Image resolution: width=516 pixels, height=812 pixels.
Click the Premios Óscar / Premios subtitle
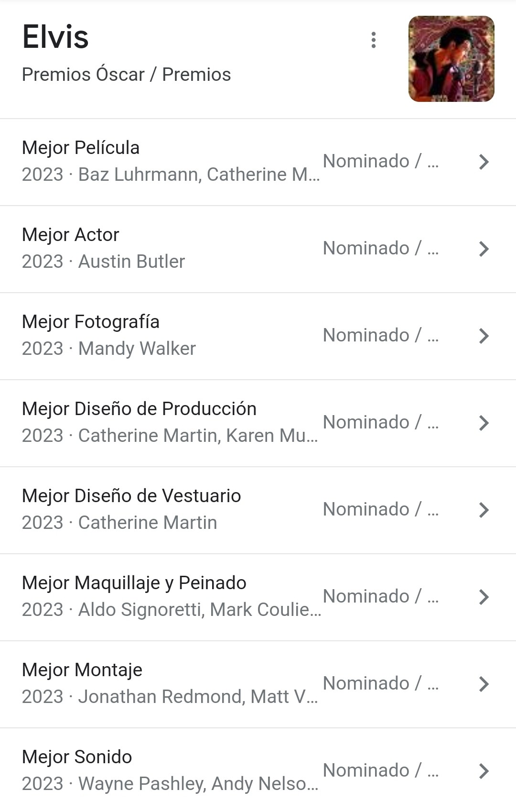(126, 75)
